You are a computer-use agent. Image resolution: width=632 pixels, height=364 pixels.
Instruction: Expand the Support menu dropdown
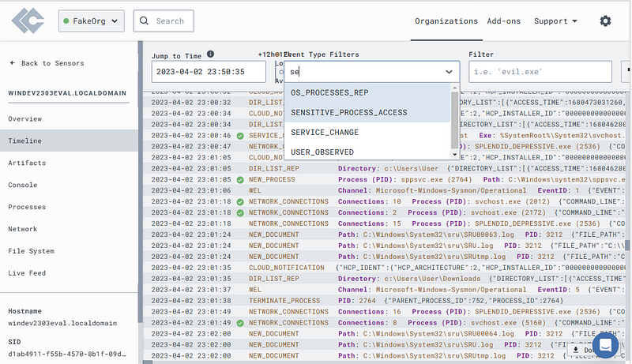pyautogui.click(x=555, y=21)
